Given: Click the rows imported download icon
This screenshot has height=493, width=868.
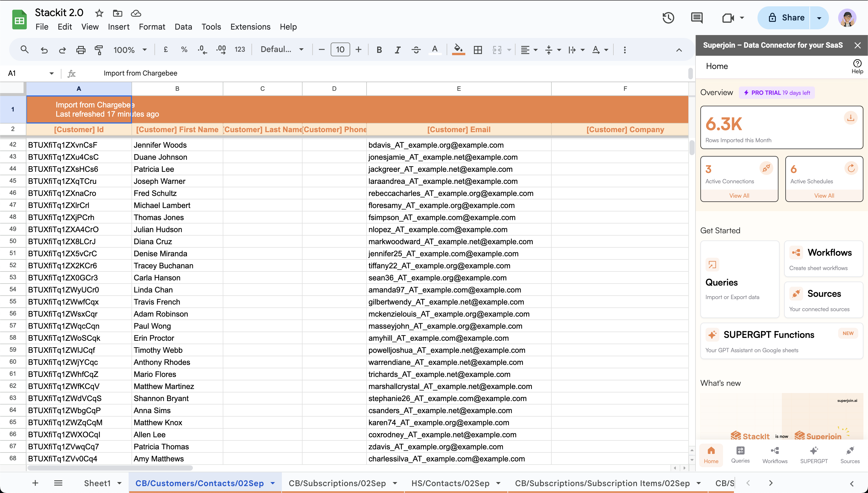Looking at the screenshot, I should tap(851, 118).
